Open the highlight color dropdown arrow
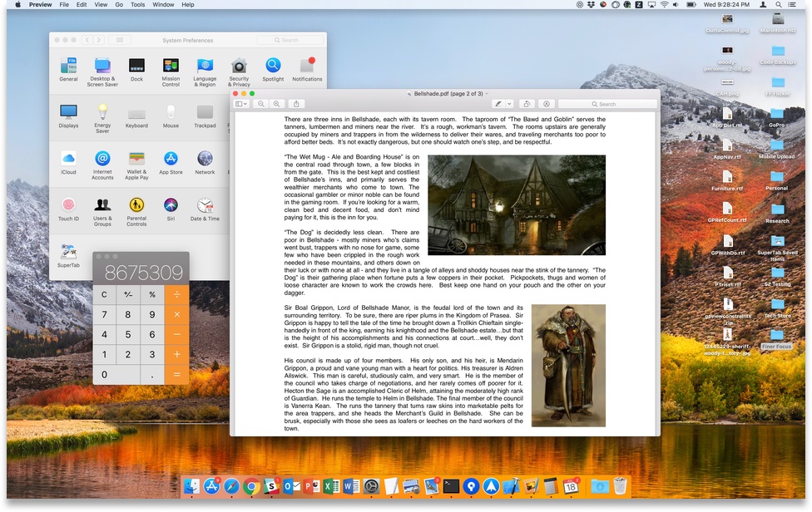The width and height of the screenshot is (812, 512). pyautogui.click(x=508, y=104)
